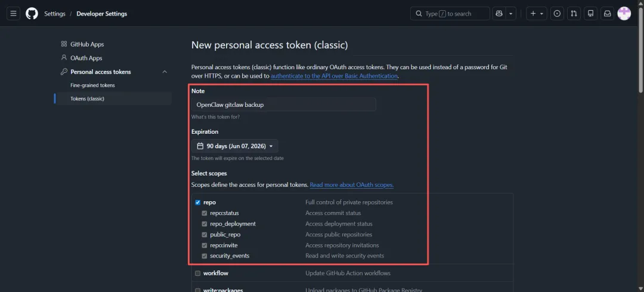Open the user avatar menu

pyautogui.click(x=624, y=14)
